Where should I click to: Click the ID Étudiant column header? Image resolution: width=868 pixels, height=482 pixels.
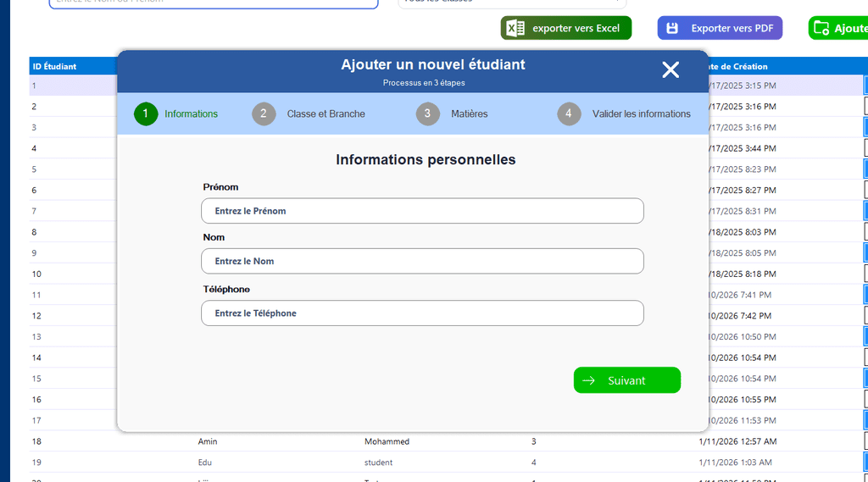pyautogui.click(x=55, y=66)
